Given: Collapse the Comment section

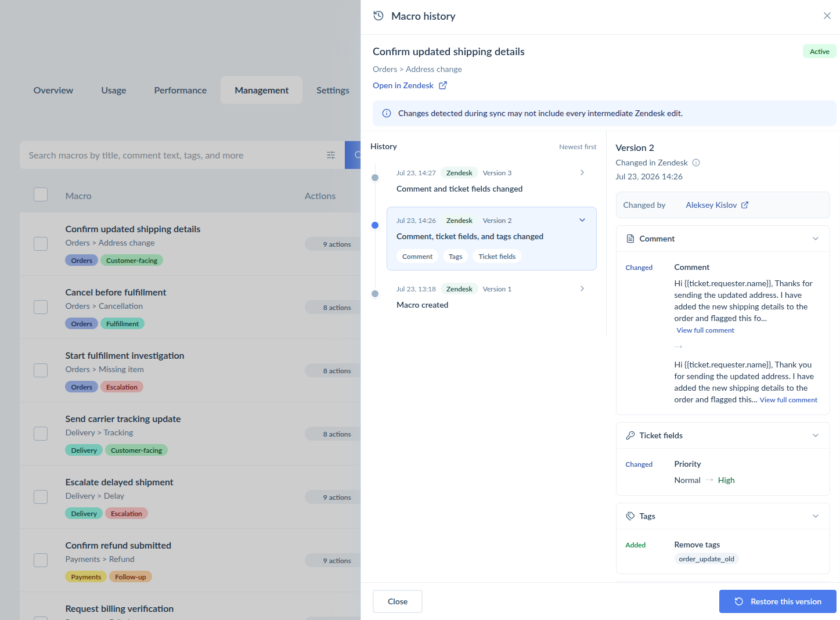Looking at the screenshot, I should point(816,239).
